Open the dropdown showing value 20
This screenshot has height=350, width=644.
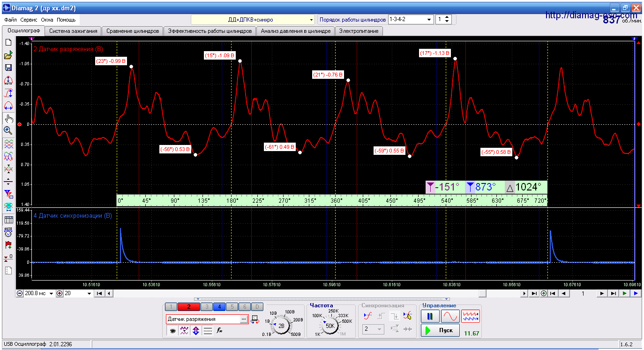[x=78, y=294]
